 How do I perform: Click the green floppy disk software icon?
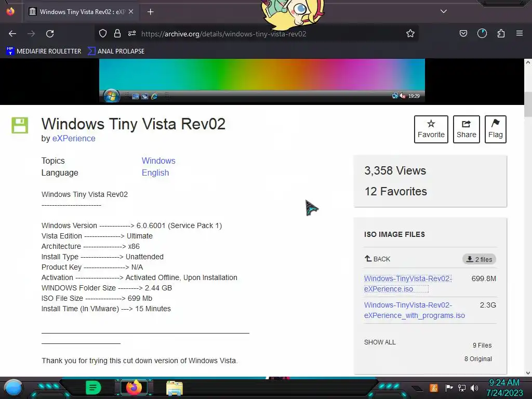click(20, 125)
